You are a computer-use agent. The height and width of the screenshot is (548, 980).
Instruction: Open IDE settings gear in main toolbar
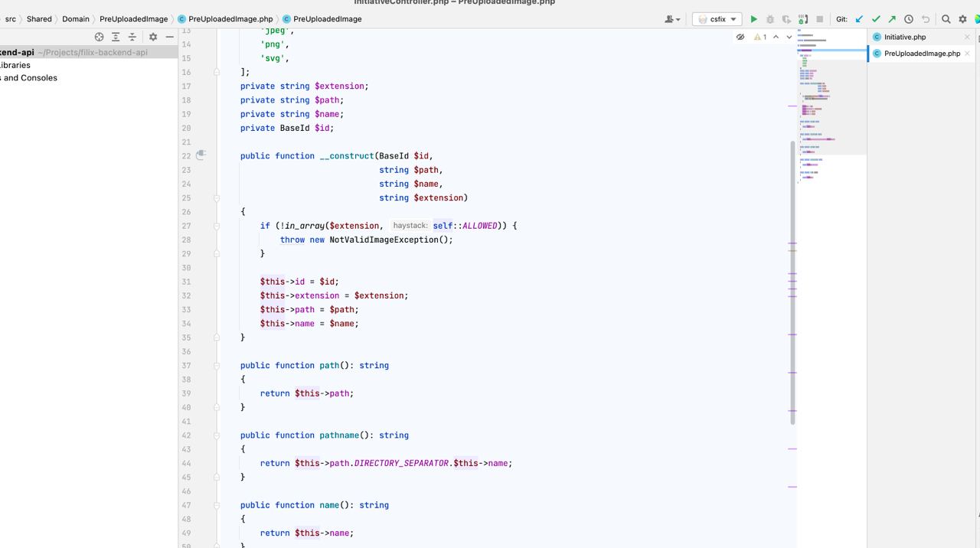coord(963,19)
